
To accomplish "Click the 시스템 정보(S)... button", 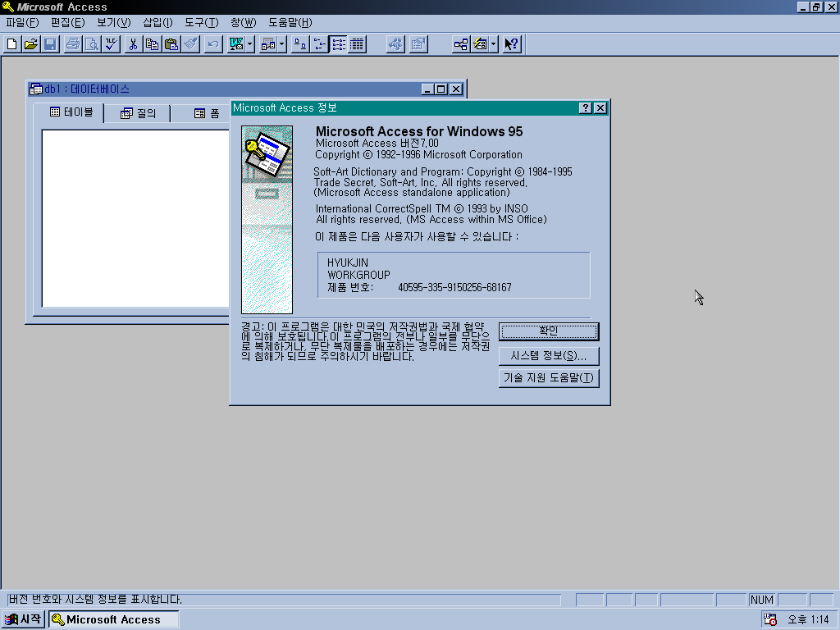I will point(549,356).
